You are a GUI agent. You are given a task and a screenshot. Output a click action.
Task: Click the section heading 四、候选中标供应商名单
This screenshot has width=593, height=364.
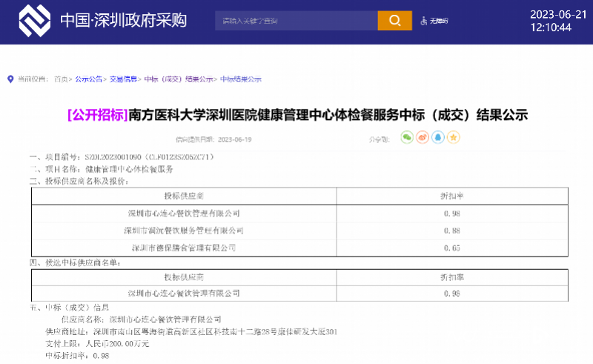point(75,262)
